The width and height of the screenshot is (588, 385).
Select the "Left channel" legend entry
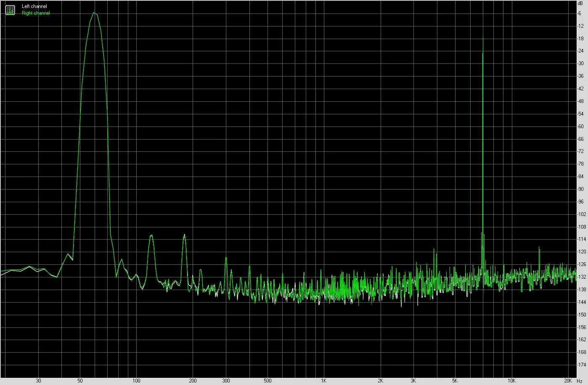tap(34, 6)
